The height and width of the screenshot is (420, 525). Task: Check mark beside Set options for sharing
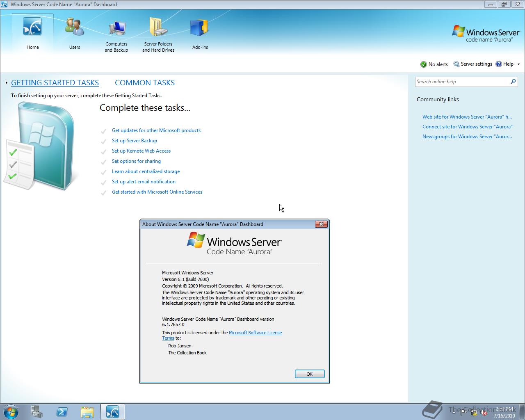coord(104,162)
